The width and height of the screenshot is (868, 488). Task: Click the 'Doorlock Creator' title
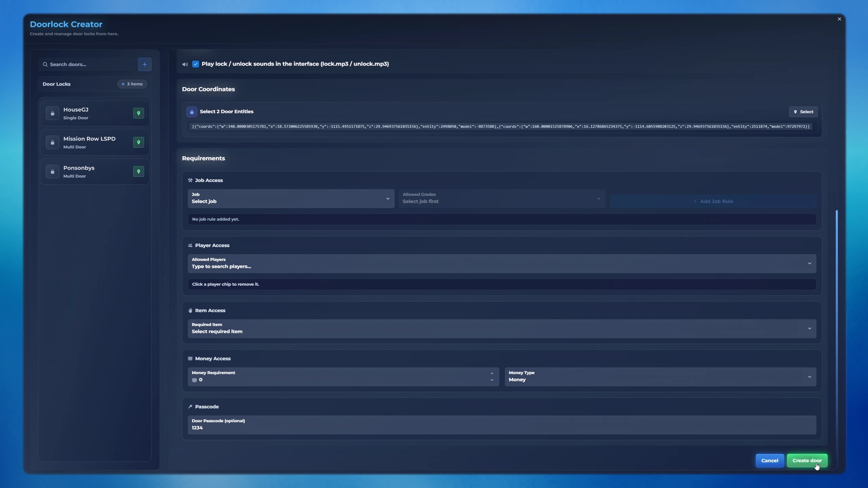click(x=66, y=24)
